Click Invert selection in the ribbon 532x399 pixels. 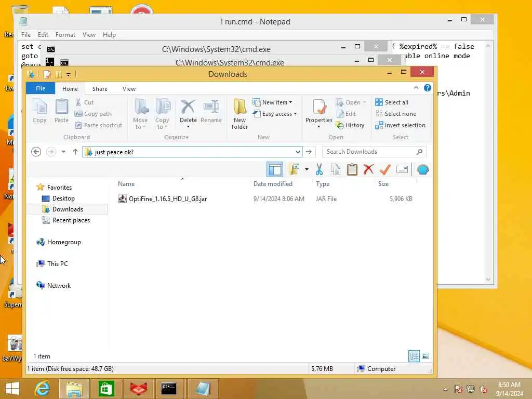click(x=401, y=125)
